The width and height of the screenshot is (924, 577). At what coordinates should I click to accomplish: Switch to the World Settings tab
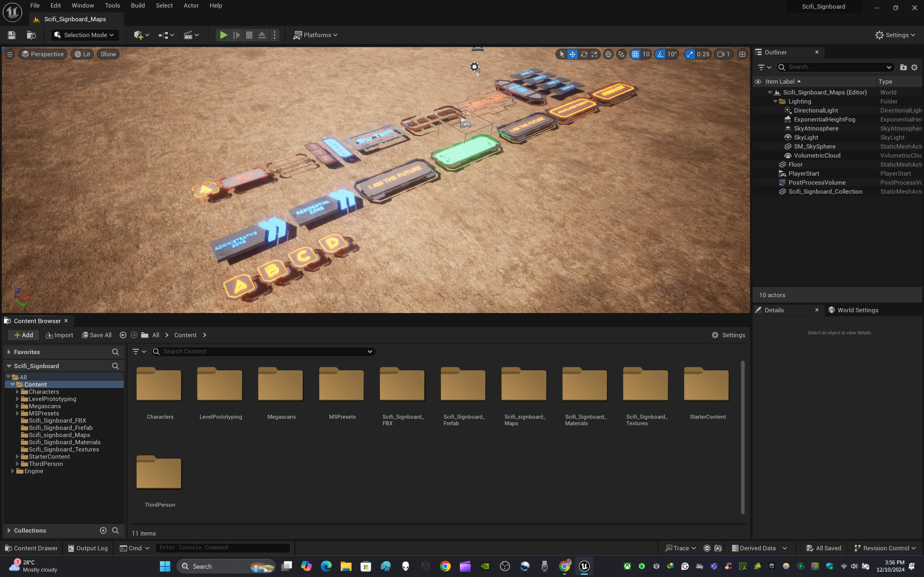click(857, 310)
